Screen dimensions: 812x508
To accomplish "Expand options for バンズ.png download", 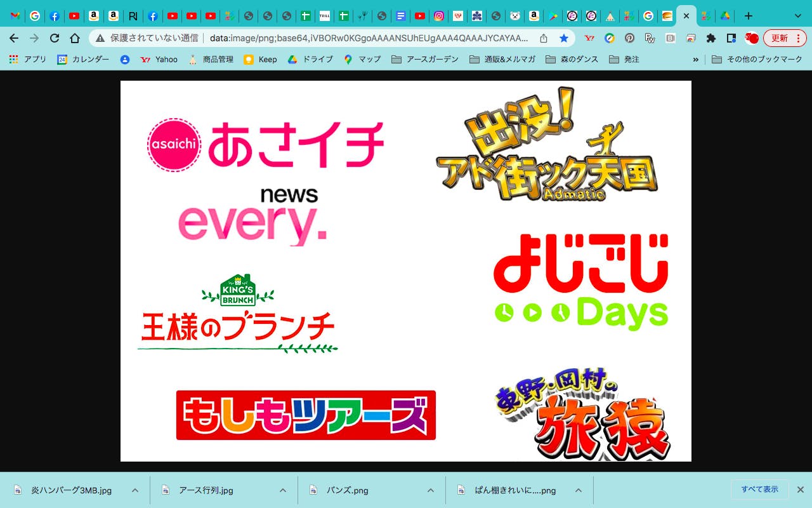I will point(431,490).
